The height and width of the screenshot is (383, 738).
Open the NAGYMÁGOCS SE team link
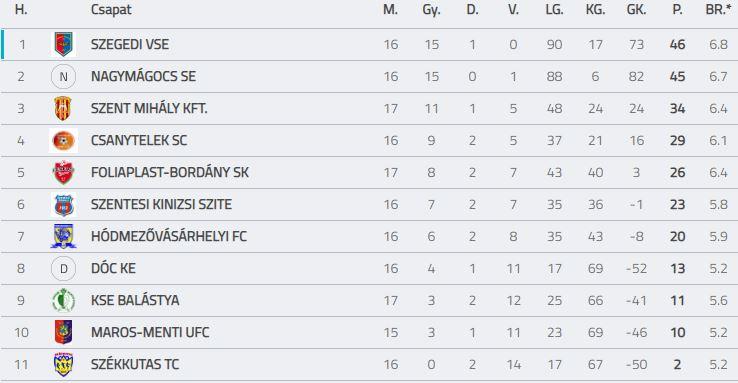coord(144,76)
